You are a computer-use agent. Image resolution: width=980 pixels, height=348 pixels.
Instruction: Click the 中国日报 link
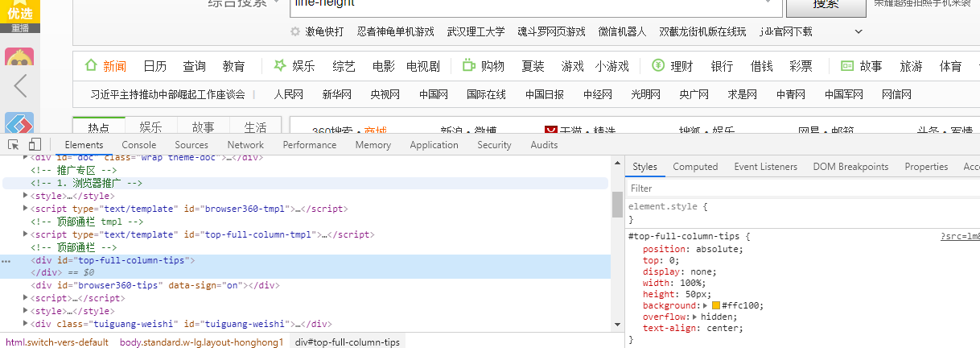point(545,94)
